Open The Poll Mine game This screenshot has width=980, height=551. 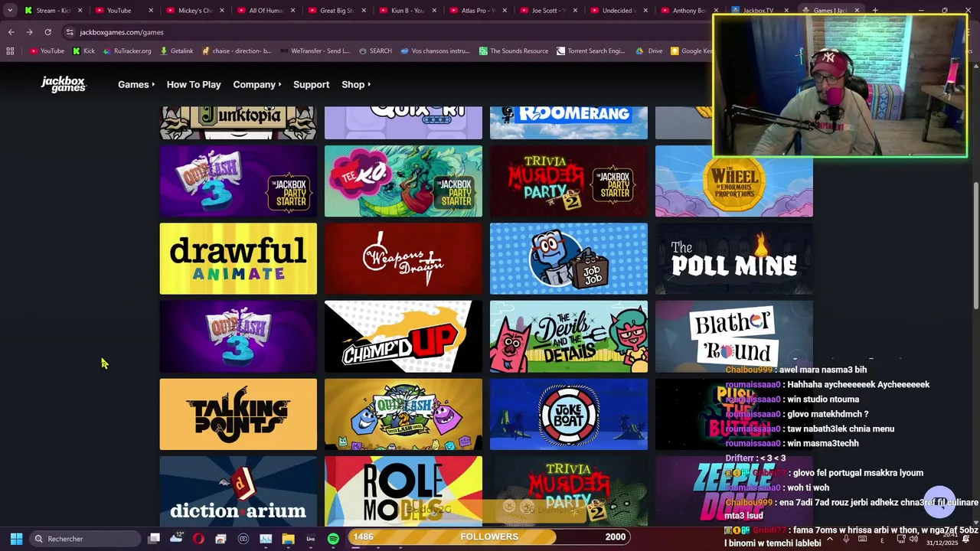tap(734, 259)
